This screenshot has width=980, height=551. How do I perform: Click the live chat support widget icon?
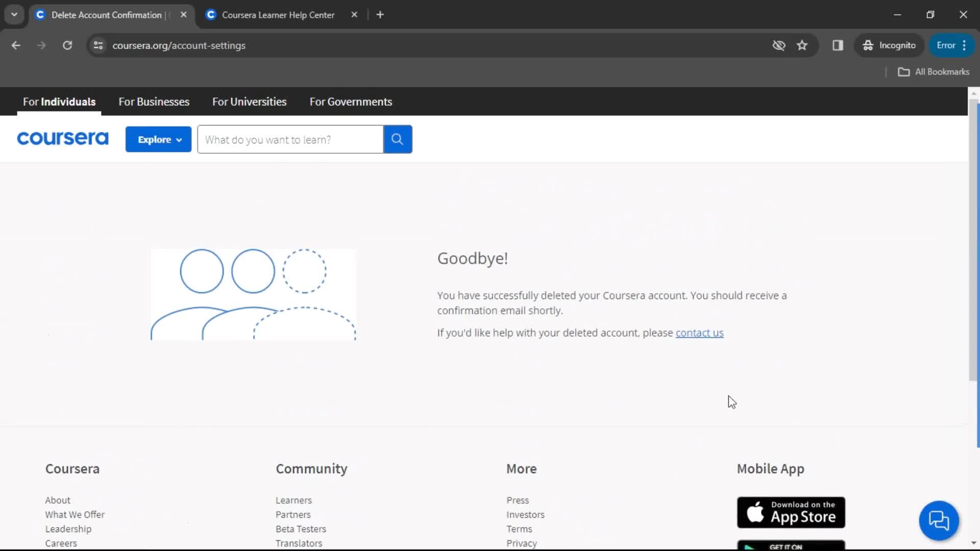click(x=940, y=520)
